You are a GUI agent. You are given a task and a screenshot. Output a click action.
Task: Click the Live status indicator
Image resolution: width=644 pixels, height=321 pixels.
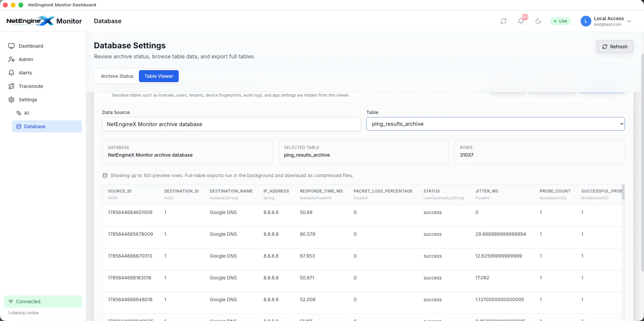[x=560, y=21]
